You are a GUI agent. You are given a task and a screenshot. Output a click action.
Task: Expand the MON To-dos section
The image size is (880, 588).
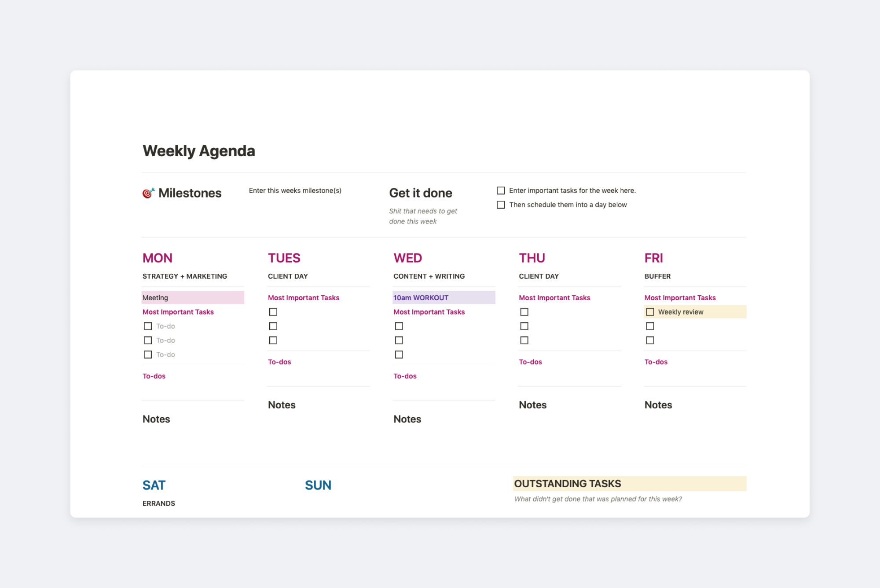pos(154,375)
